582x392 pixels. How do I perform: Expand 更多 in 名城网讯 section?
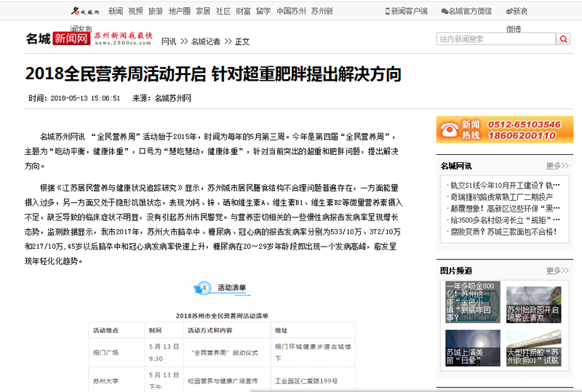[x=557, y=166]
